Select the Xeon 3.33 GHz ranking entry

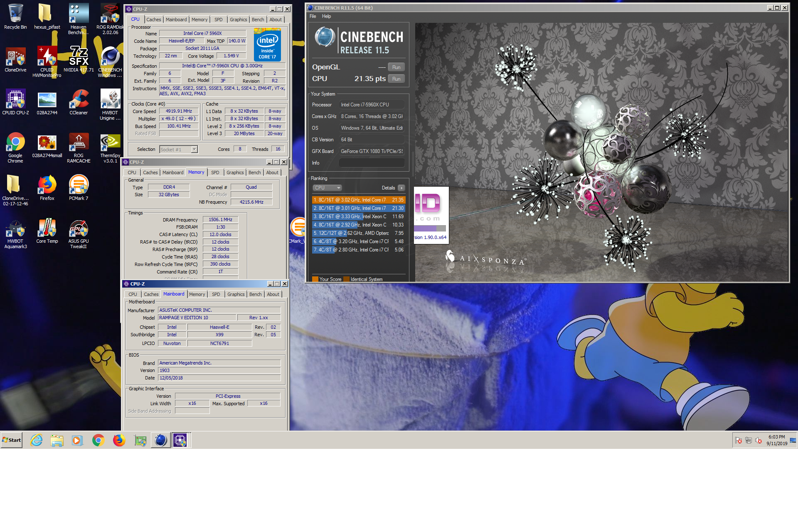click(x=358, y=217)
